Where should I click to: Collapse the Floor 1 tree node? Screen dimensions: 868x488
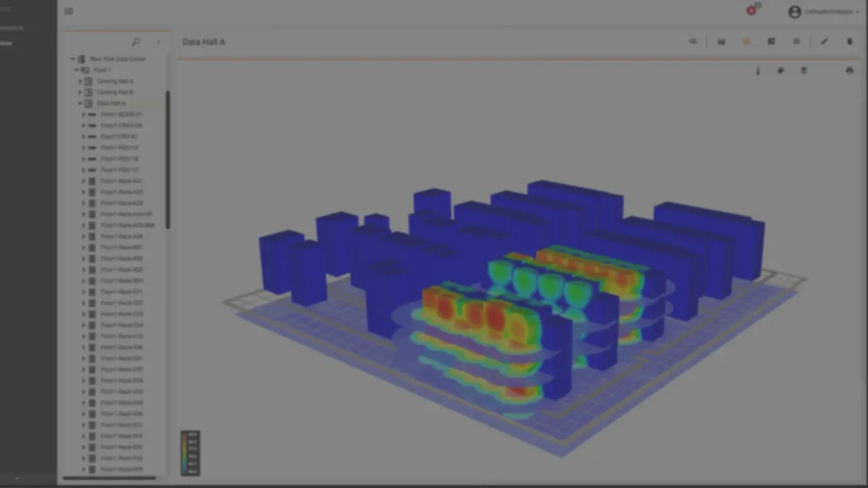pyautogui.click(x=77, y=70)
